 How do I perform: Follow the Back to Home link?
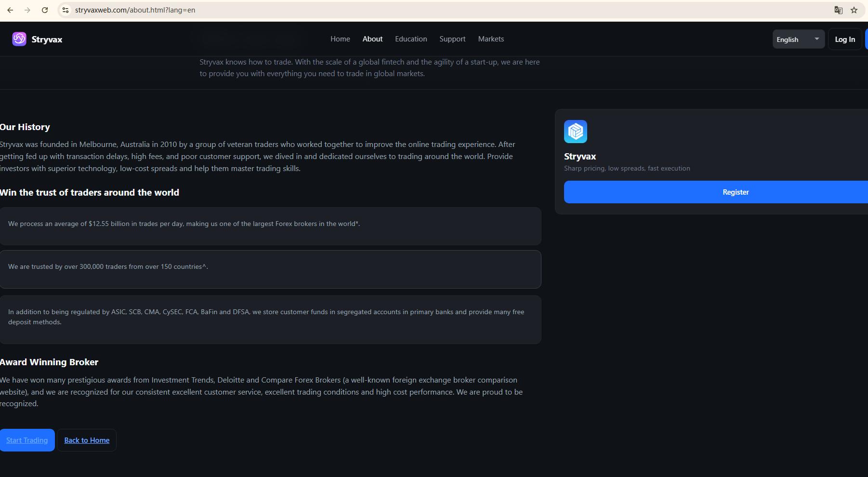coord(87,440)
